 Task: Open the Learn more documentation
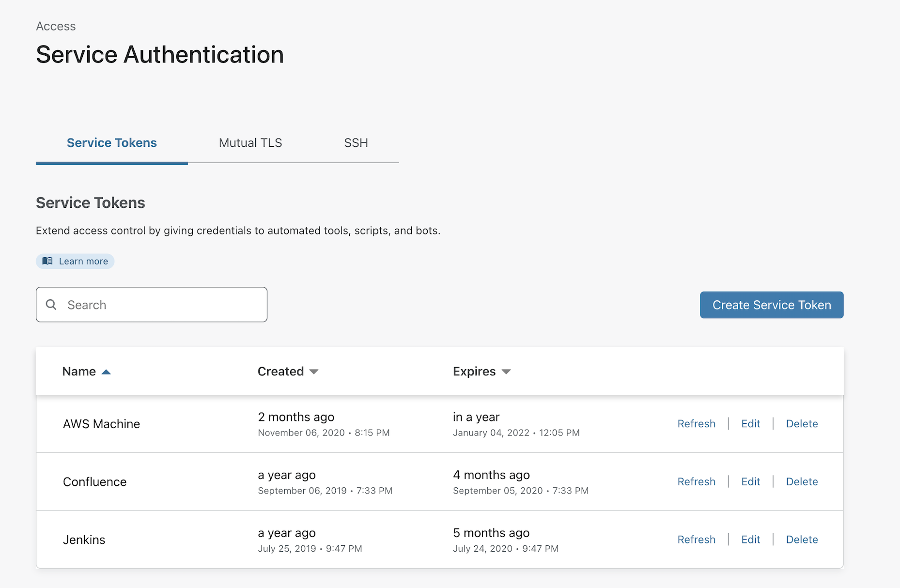tap(75, 261)
